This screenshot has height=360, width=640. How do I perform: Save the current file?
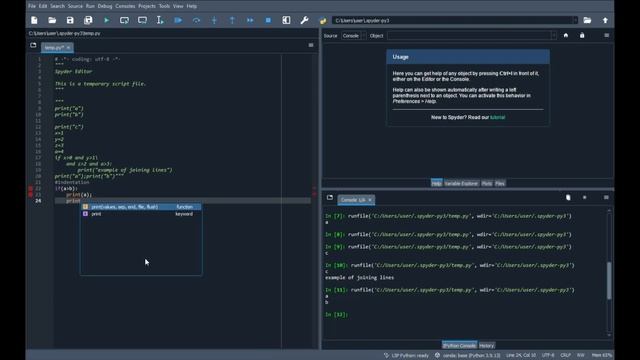[70, 20]
